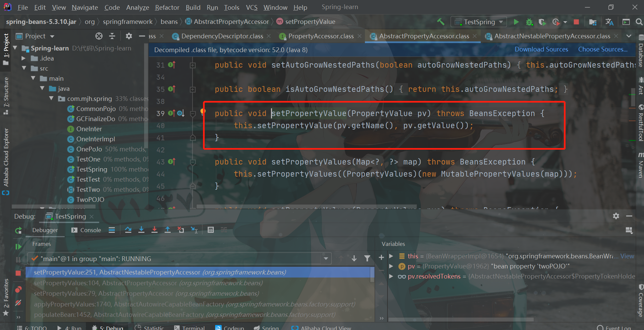This screenshot has width=644, height=330.
Task: Rerun TestSpring in the Debug panel
Action: (x=19, y=230)
